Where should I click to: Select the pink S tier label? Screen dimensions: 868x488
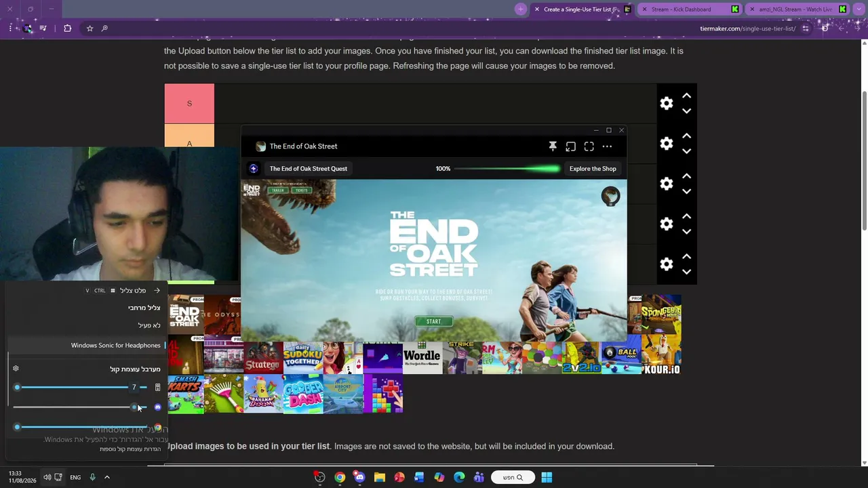tap(189, 104)
